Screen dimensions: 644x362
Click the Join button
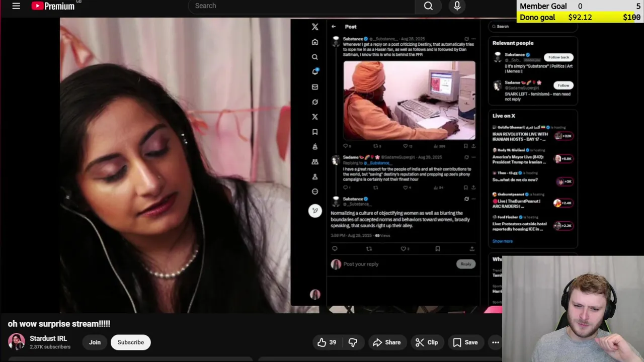click(95, 342)
